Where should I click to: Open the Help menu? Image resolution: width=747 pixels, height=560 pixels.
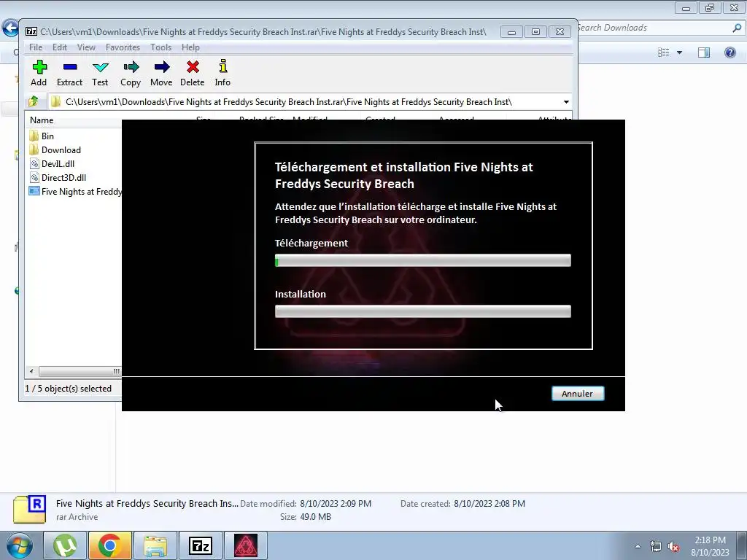pos(190,47)
